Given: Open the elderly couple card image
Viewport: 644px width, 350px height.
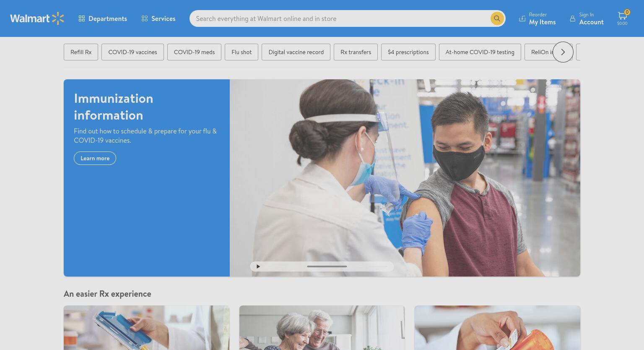Looking at the screenshot, I should [x=322, y=328].
